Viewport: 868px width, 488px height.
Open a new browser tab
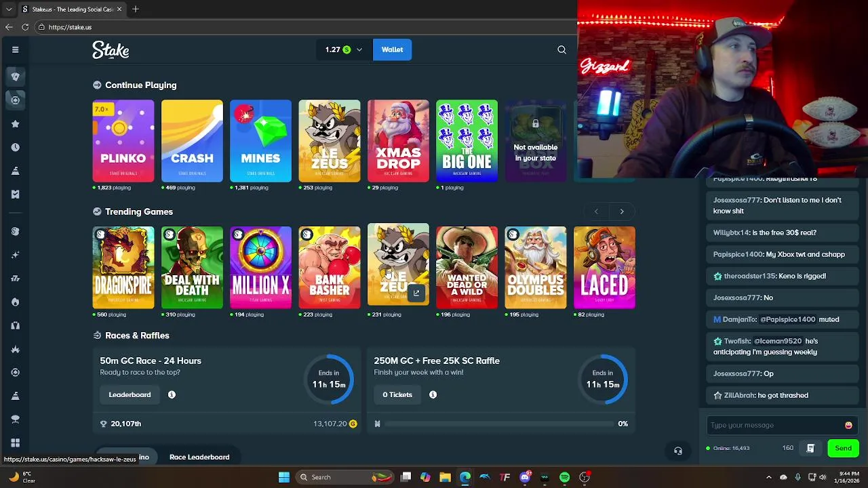(136, 9)
